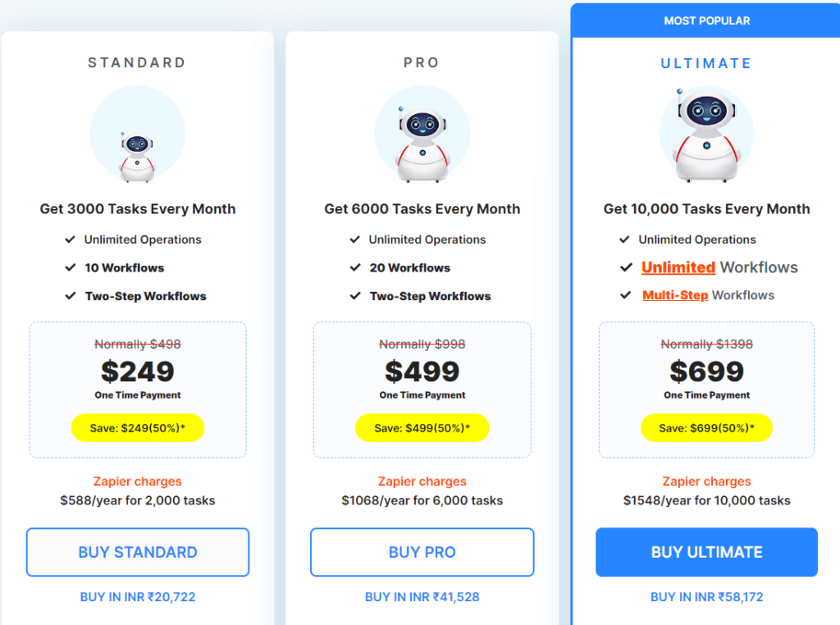Click the BUY PRO button

422,552
